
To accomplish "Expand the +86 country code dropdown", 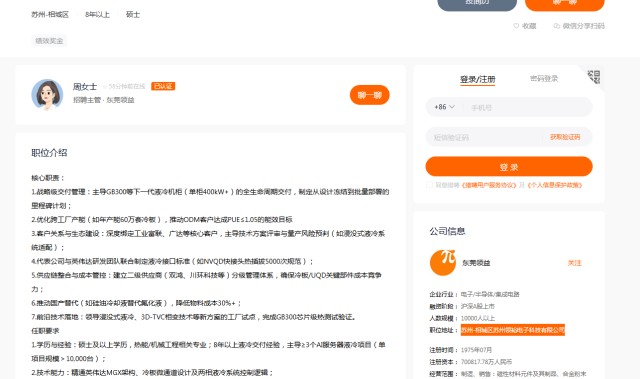I will click(x=444, y=107).
